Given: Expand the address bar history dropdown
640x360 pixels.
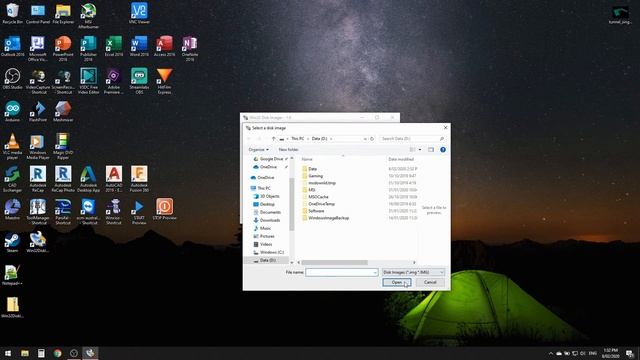Looking at the screenshot, I should [365, 139].
